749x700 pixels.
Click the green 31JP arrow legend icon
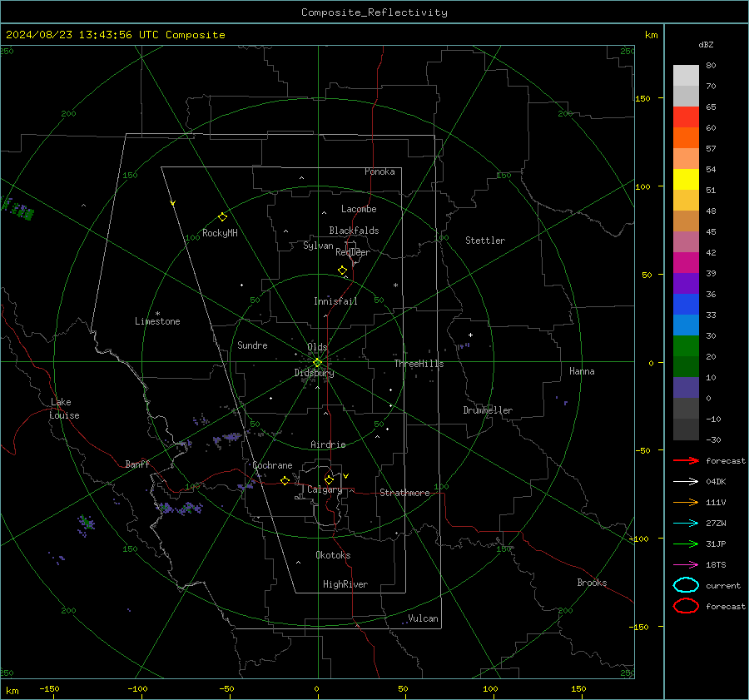click(686, 544)
